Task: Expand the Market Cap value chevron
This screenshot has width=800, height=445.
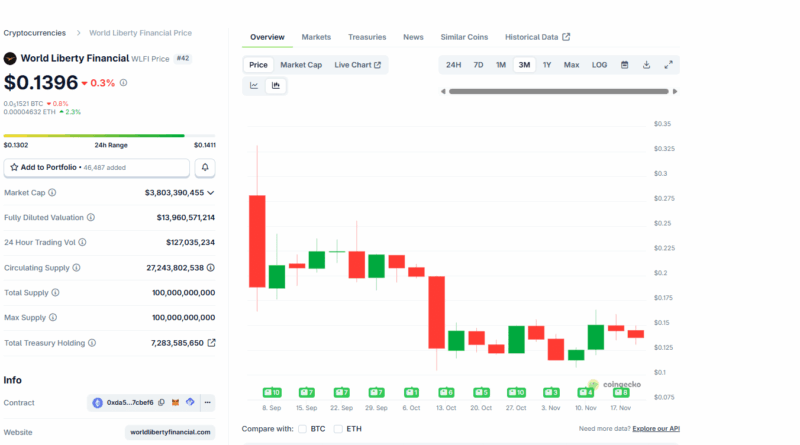Action: click(211, 193)
